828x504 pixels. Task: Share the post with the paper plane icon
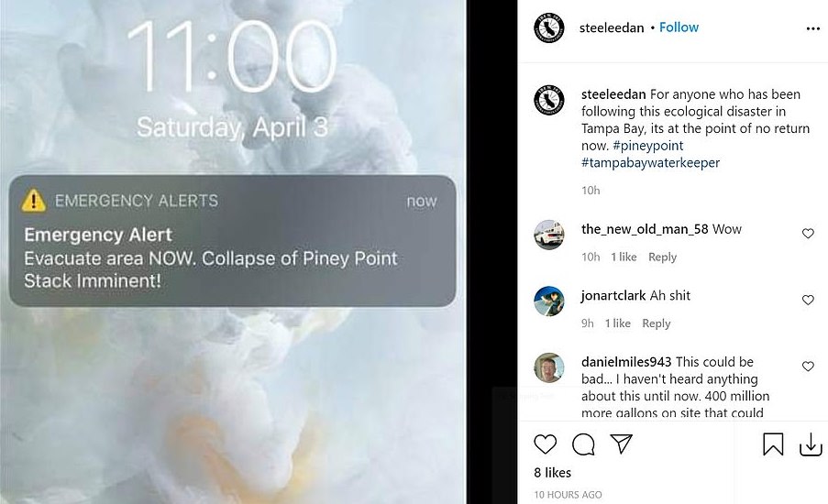(622, 444)
